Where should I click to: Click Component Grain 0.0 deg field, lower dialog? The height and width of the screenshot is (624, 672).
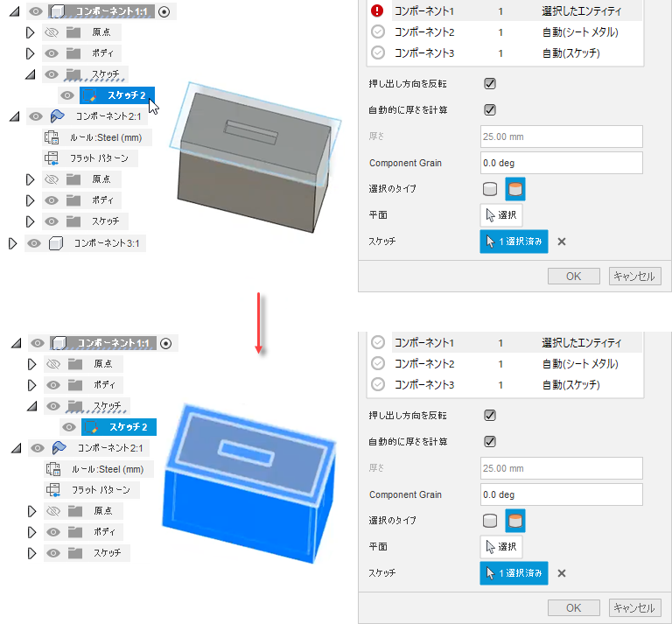click(562, 494)
